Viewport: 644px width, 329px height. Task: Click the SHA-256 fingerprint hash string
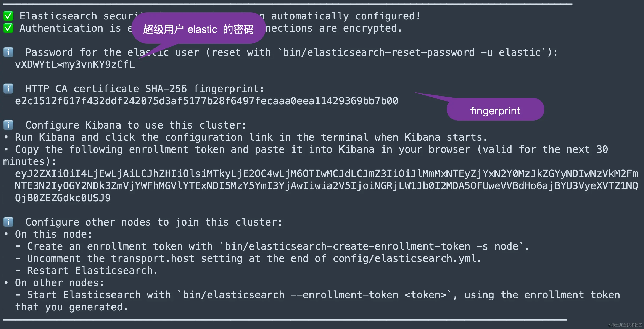(207, 101)
